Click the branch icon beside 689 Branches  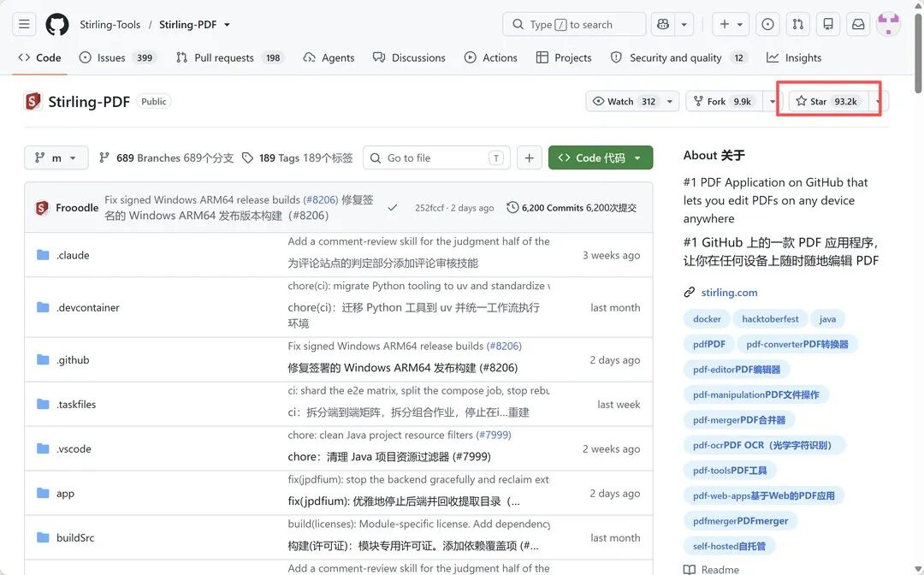[x=104, y=158]
